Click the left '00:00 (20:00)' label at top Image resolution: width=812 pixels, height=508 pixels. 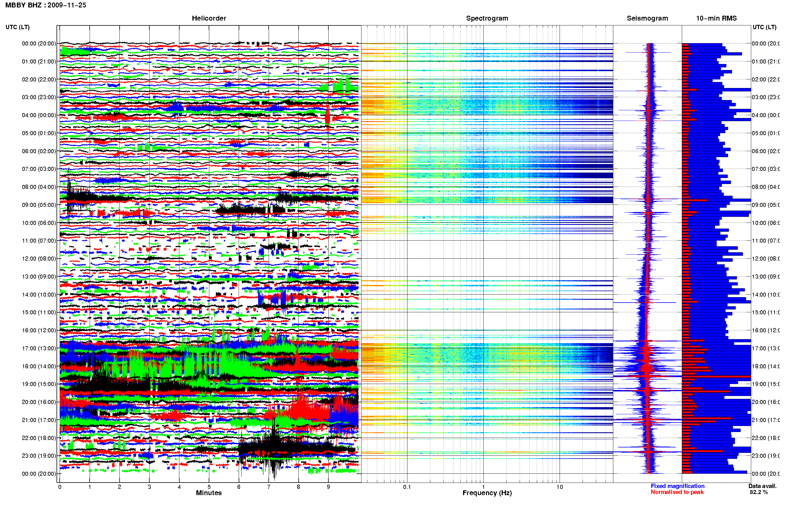pyautogui.click(x=39, y=43)
